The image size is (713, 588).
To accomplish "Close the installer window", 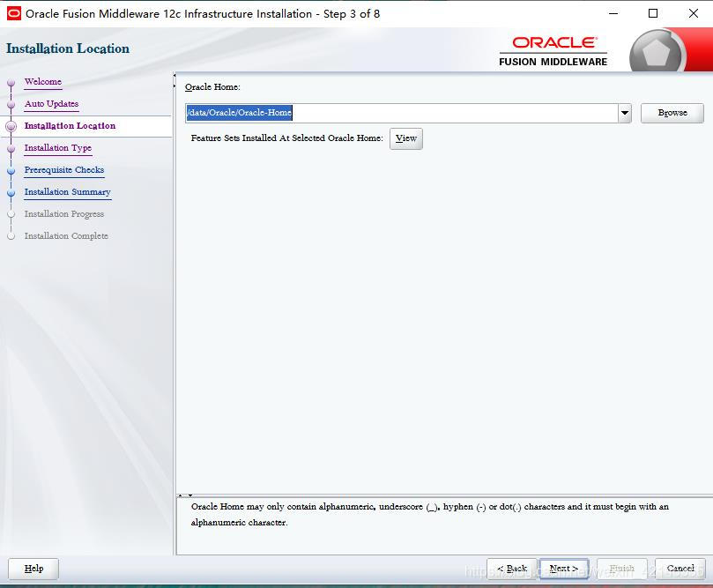I will [x=693, y=13].
